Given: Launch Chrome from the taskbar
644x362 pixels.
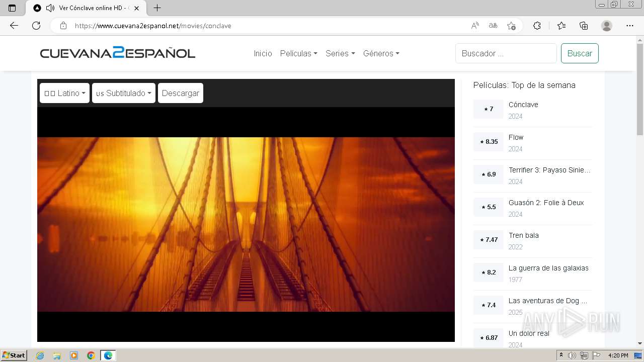Looking at the screenshot, I should [91, 355].
